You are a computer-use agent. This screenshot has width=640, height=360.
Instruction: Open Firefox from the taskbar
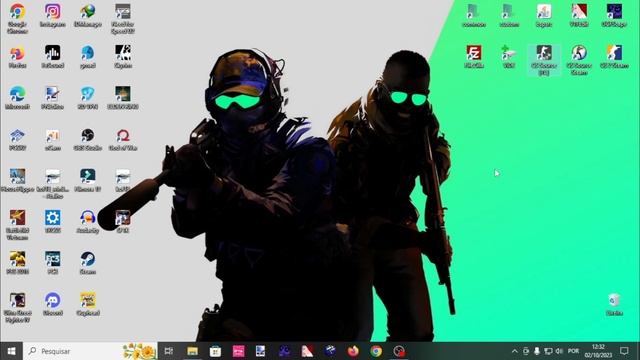pos(353,351)
